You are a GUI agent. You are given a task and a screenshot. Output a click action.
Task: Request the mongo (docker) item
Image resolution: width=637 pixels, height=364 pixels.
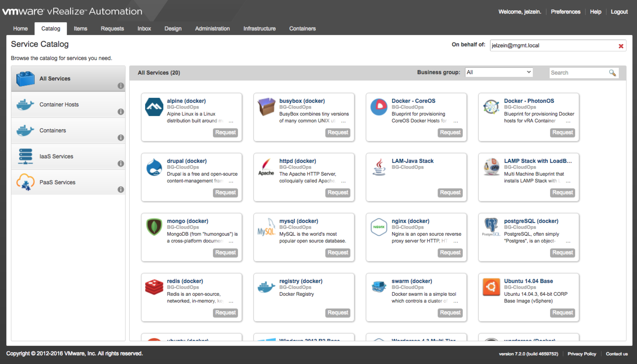tap(226, 253)
